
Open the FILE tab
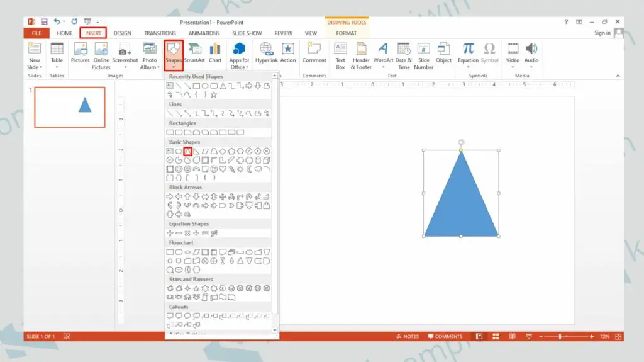point(36,33)
